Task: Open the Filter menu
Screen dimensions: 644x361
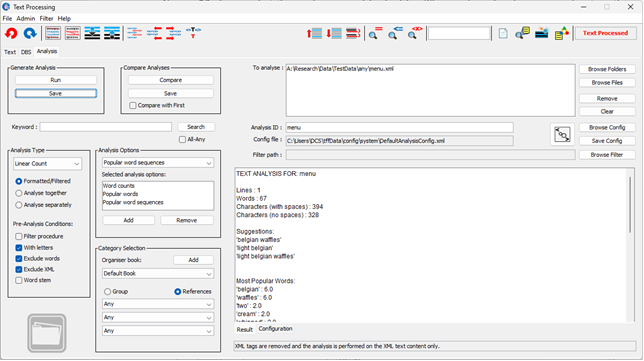Action: pyautogui.click(x=46, y=18)
